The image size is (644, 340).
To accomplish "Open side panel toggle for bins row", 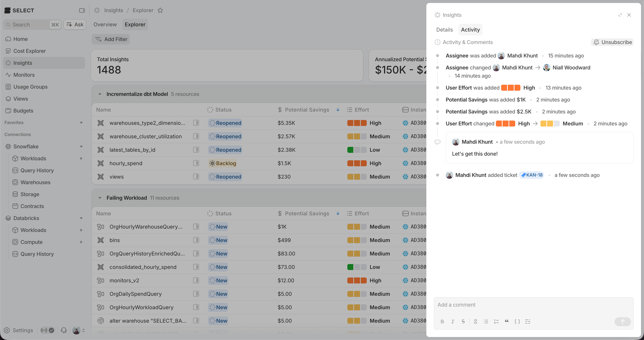I will [196, 240].
